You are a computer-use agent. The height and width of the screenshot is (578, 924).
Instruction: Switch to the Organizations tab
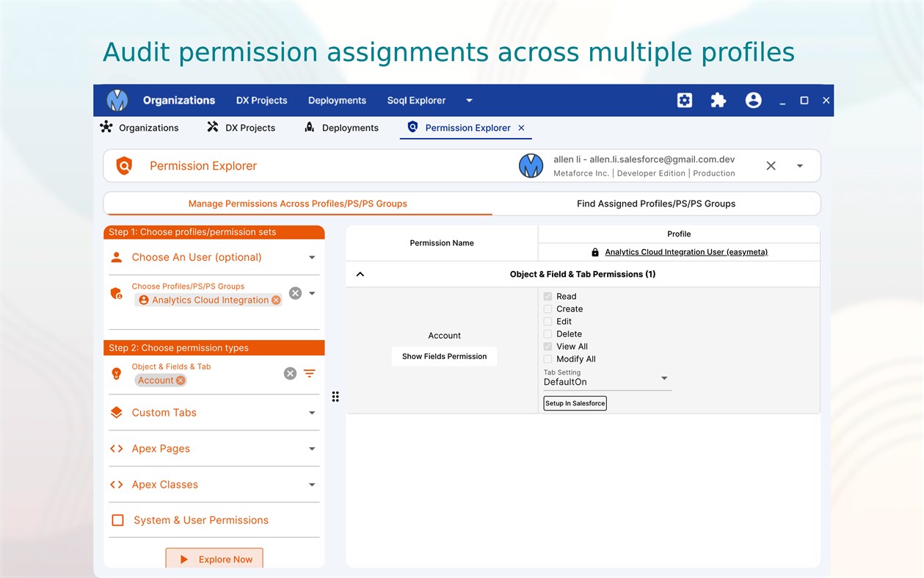139,128
